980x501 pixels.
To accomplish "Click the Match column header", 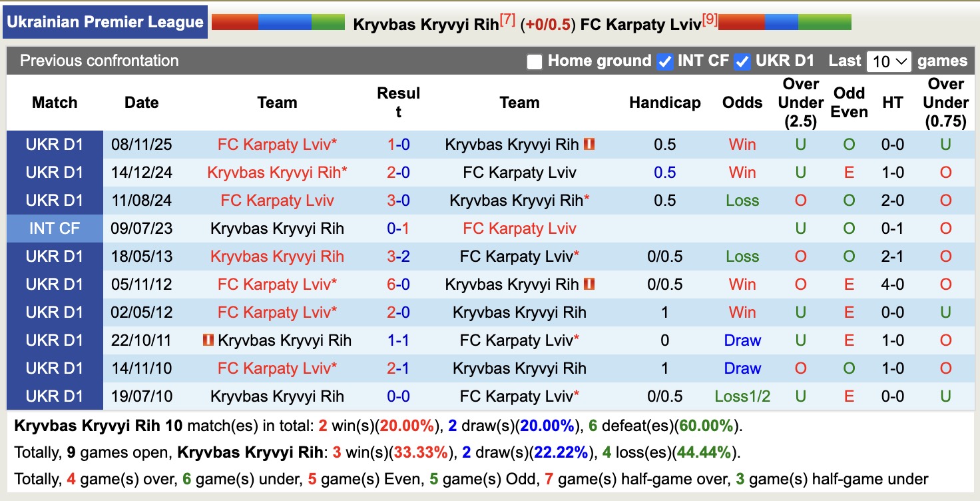I will click(55, 103).
